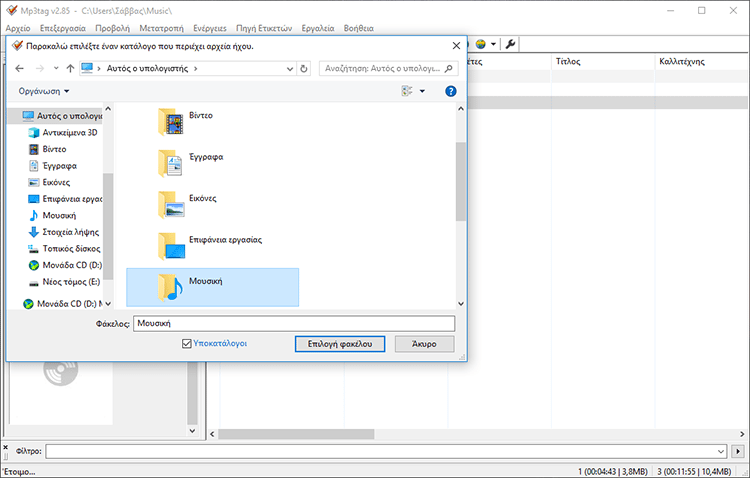Open the Βοήθεια menu
This screenshot has height=478, width=750.
point(358,28)
